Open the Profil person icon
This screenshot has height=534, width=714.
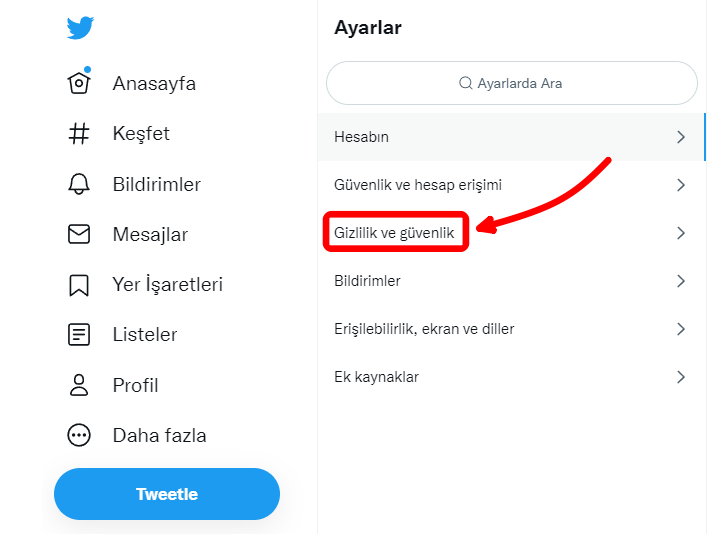[79, 385]
